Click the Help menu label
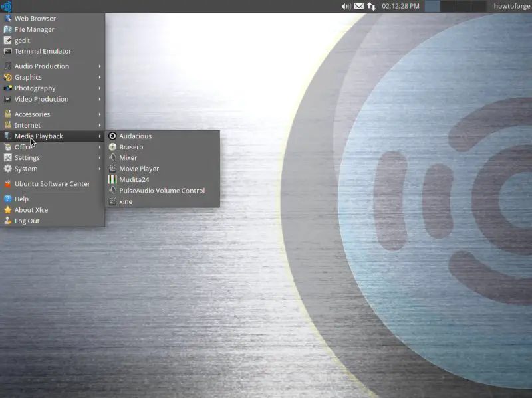 pyautogui.click(x=21, y=199)
